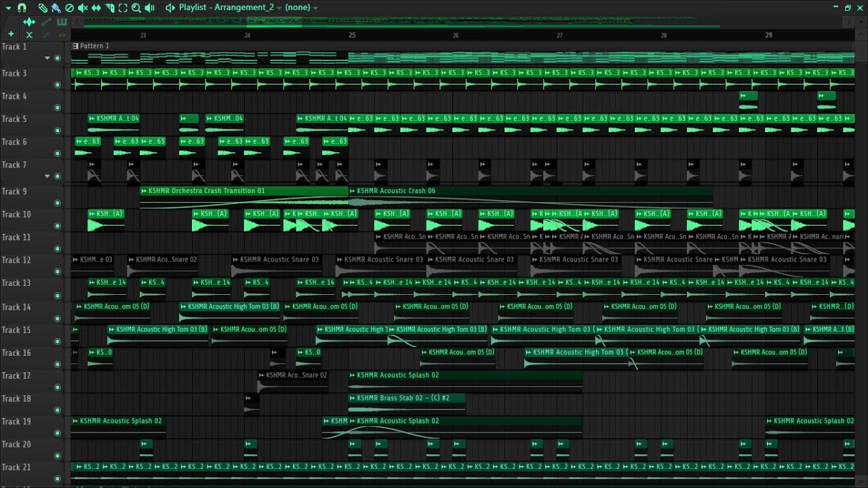Click the piano pattern focus icon
This screenshot has height=488, width=868.
tap(62, 22)
